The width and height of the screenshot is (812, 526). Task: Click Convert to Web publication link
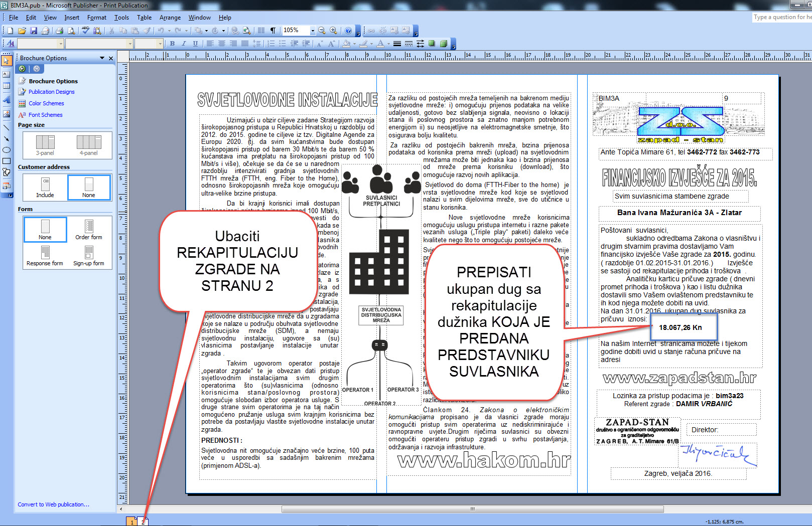[x=53, y=504]
